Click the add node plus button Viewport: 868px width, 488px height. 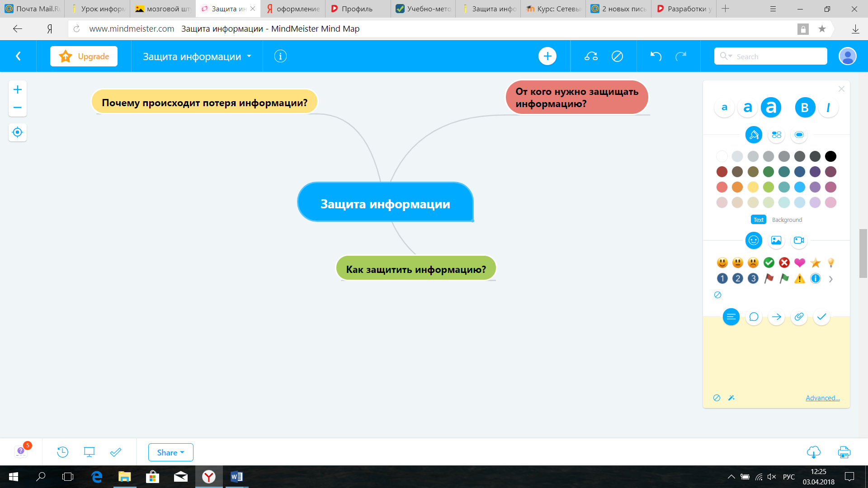point(547,56)
